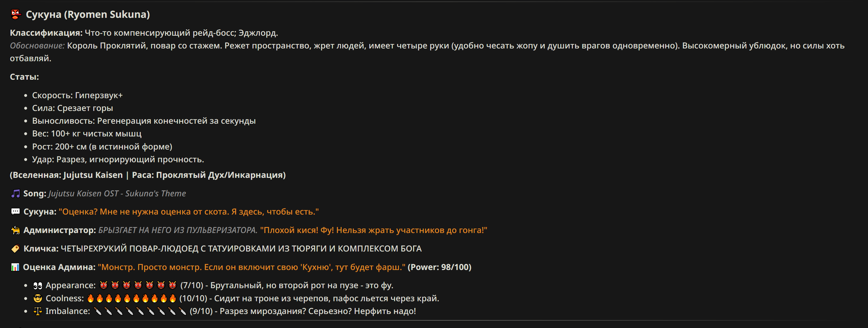Click the red ogre mask emoji beside Сукуна heading
868x328 pixels.
pos(16,14)
